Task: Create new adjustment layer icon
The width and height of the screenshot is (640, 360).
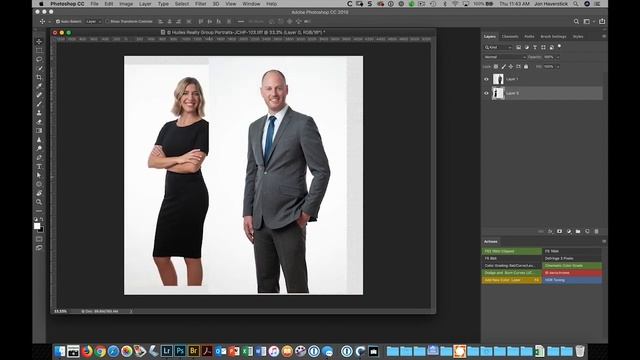Action: pos(569,231)
